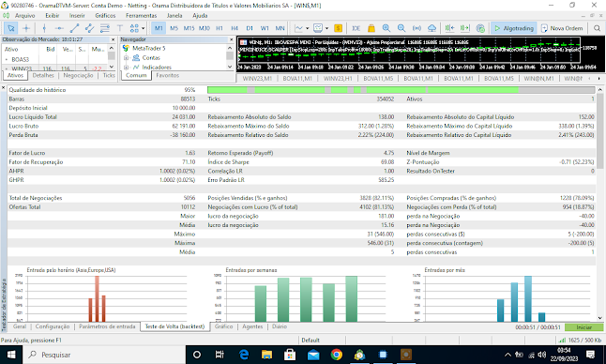Click the chart templates icon
Screen dimensions: 606x364
(x=318, y=28)
